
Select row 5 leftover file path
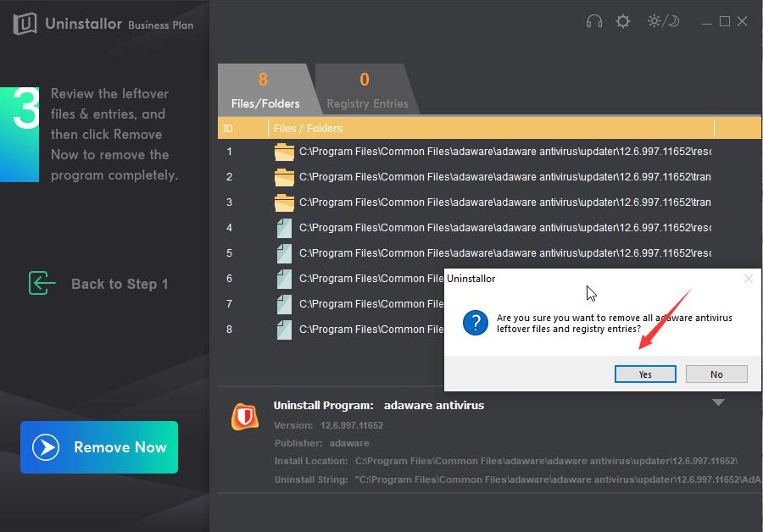pyautogui.click(x=505, y=253)
